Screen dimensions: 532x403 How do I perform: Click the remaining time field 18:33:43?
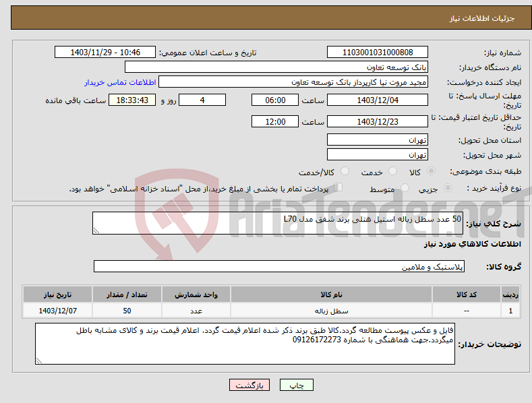point(132,100)
